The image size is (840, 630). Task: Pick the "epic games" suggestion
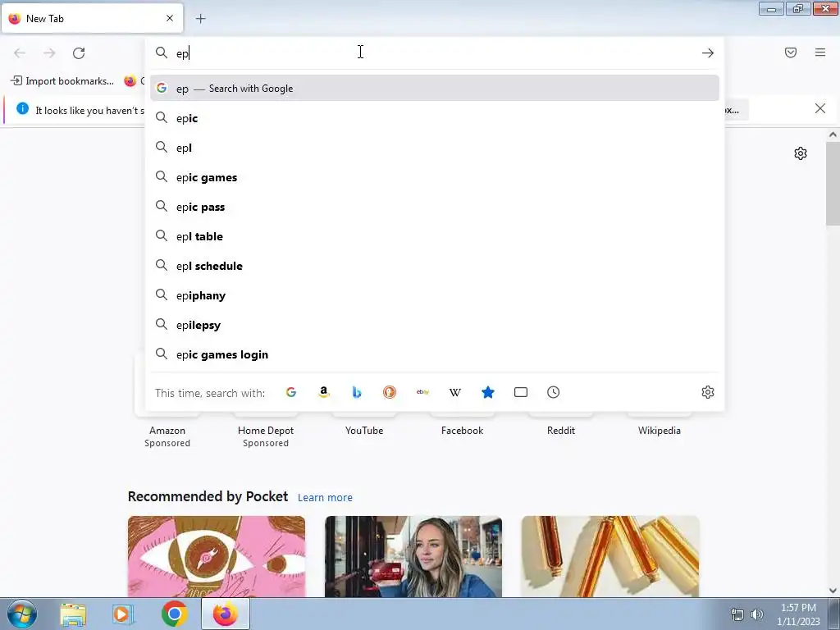click(x=435, y=177)
